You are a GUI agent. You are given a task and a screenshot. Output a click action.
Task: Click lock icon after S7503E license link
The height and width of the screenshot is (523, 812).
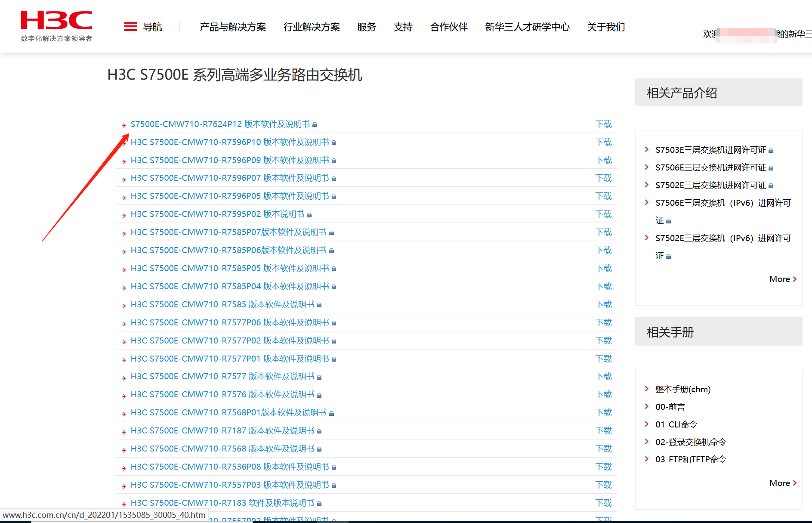[771, 151]
